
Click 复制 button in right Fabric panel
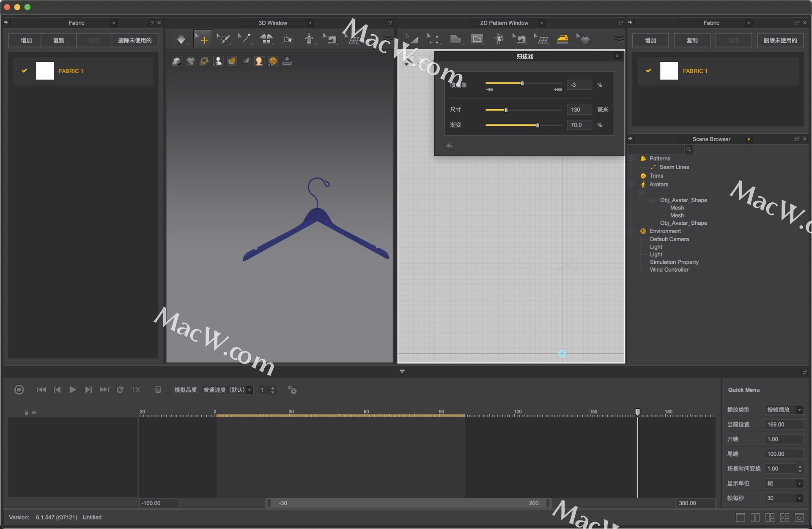(x=692, y=40)
